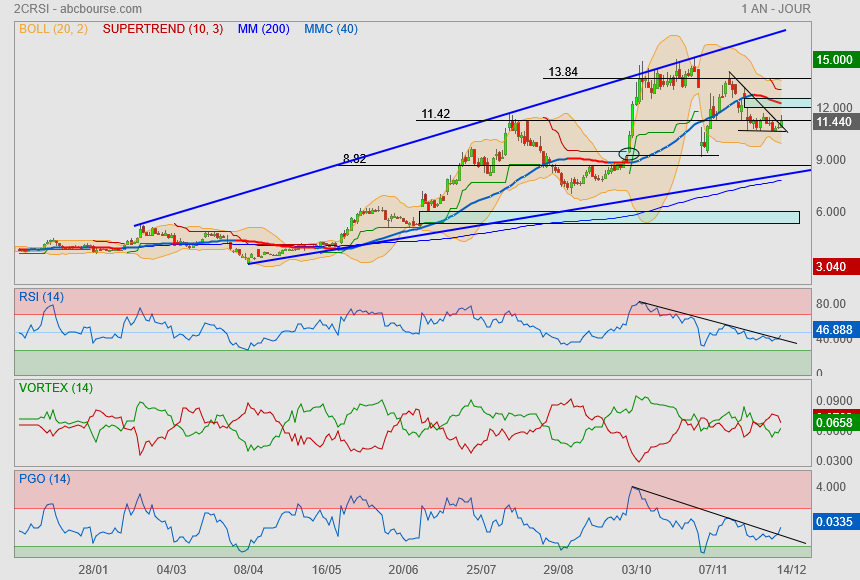Click the 1 AN - JOUR timeframe label
The height and width of the screenshot is (580, 860).
[x=775, y=9]
